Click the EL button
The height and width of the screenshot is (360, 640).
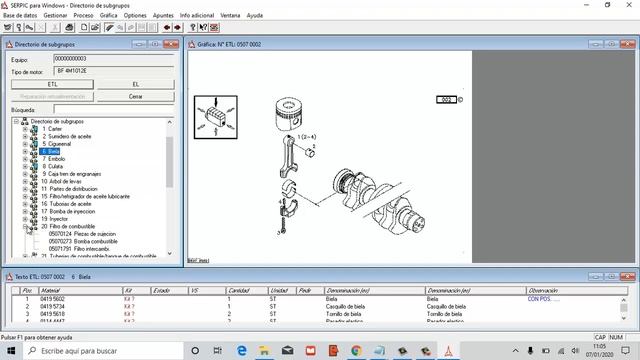[x=136, y=84]
